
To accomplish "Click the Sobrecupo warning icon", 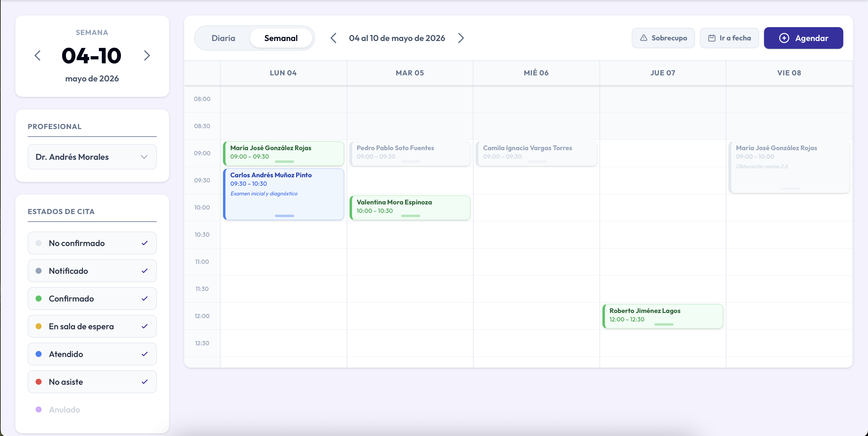I will (x=643, y=38).
